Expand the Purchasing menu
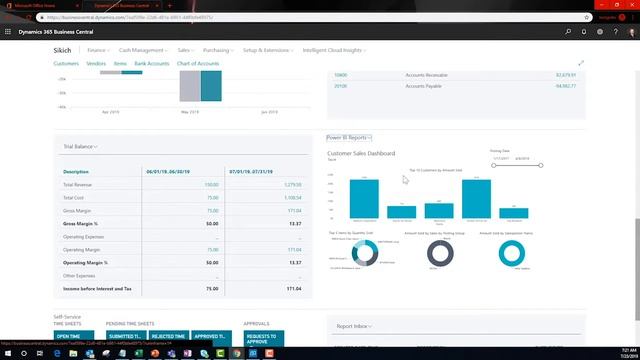The image size is (640, 360). tap(218, 50)
